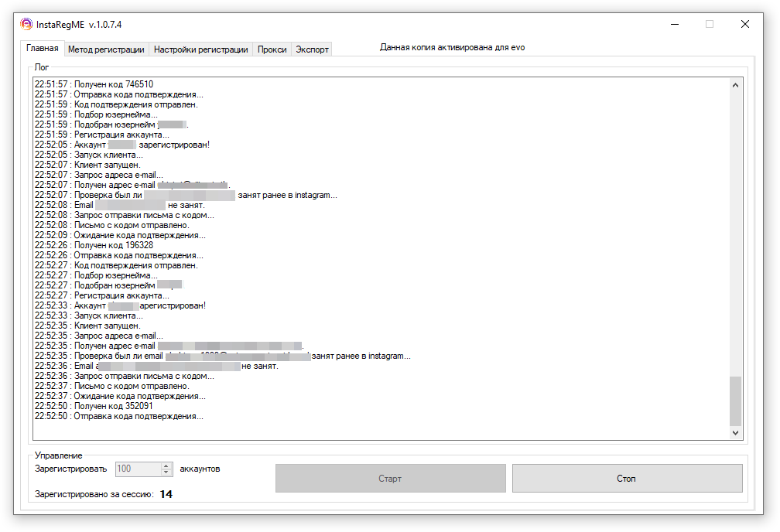This screenshot has width=780, height=532.
Task: Open the Метод регистрации tab
Action: (106, 49)
